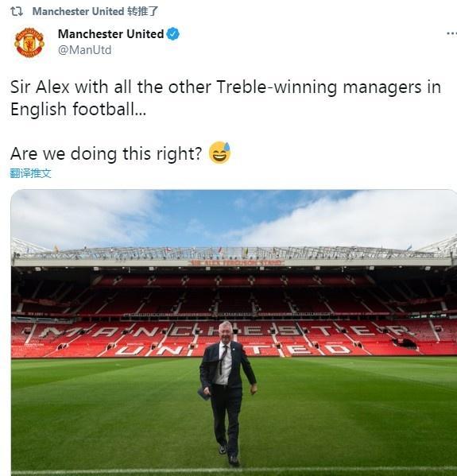Viewport: 457px width, 476px height.
Task: Click the 'MANCHESTER' seat lettering in the photo
Action: (x=227, y=331)
